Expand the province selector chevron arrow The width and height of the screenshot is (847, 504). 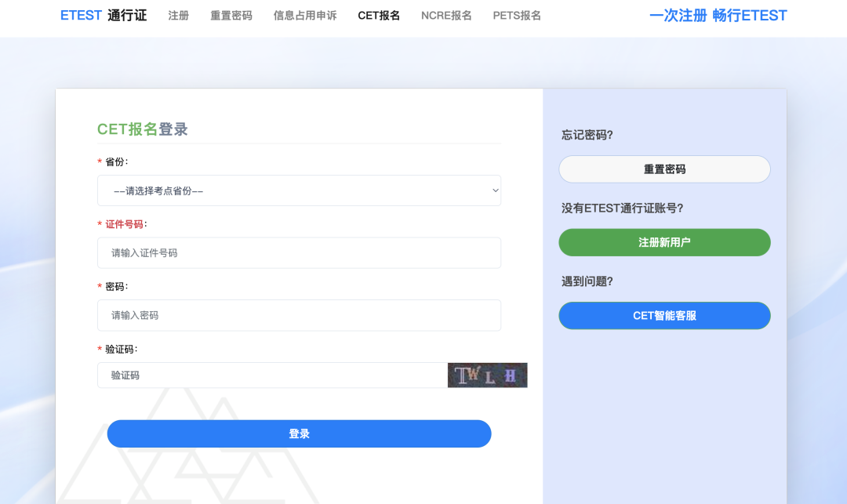click(x=495, y=190)
